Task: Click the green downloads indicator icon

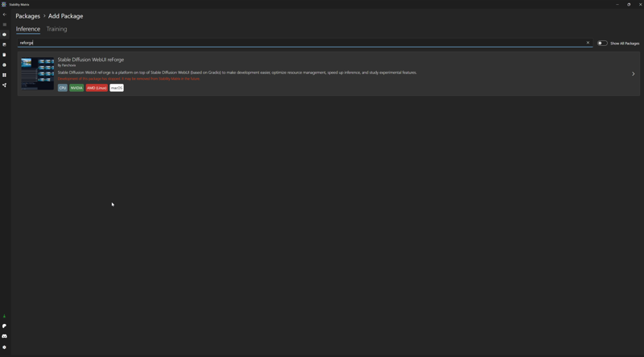Action: click(5, 316)
